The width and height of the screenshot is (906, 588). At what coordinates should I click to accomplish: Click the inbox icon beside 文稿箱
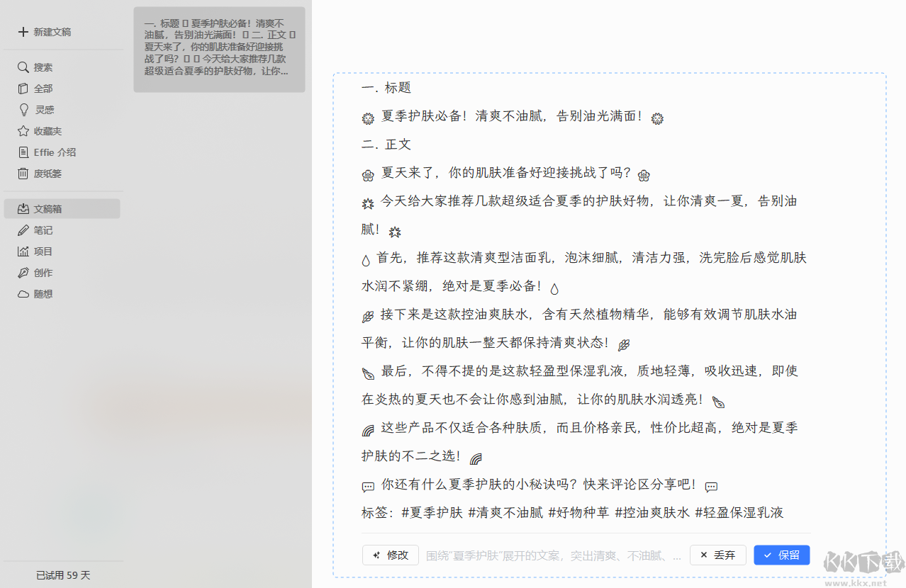click(23, 208)
